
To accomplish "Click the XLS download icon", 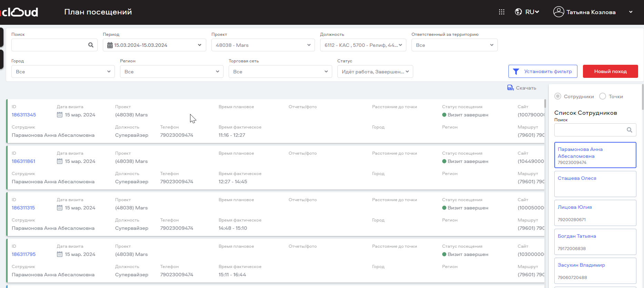I will [510, 88].
